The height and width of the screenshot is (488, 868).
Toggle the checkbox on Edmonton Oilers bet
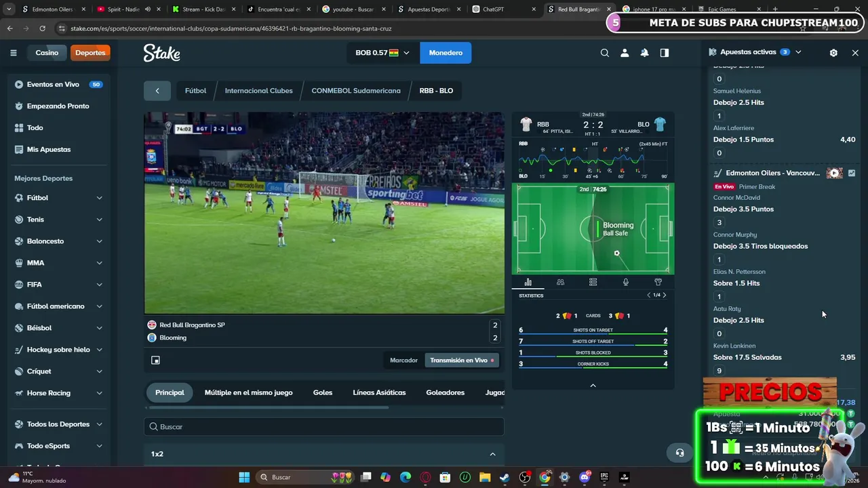(x=852, y=173)
